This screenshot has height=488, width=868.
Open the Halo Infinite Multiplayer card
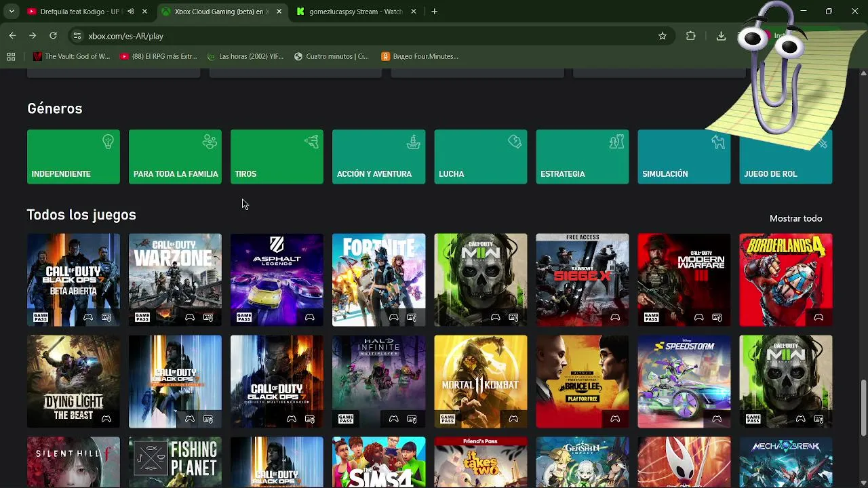[x=378, y=382]
